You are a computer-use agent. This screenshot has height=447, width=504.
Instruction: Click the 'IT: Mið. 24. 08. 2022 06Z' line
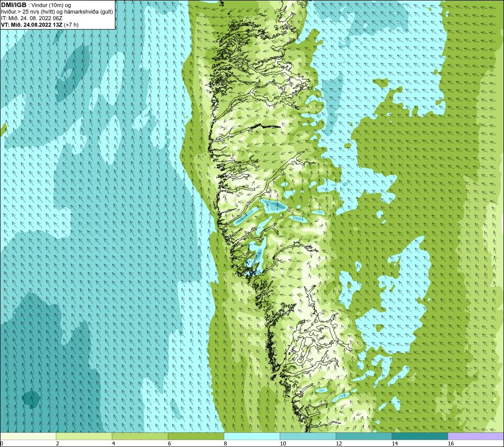coord(31,18)
